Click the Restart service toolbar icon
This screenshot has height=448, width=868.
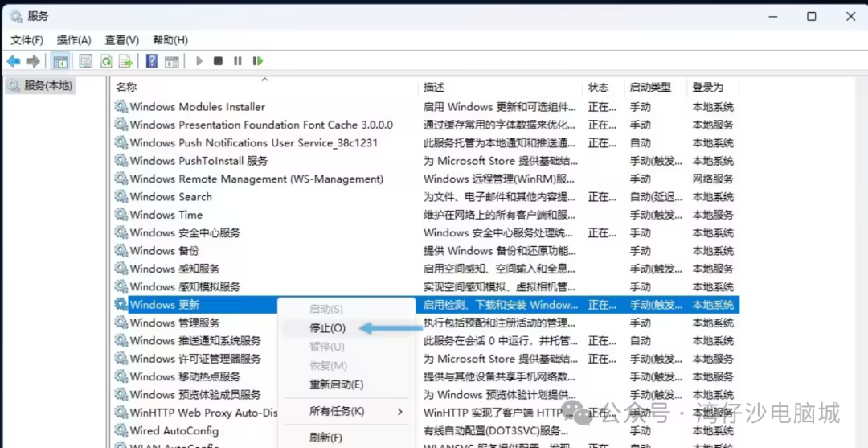tap(257, 61)
